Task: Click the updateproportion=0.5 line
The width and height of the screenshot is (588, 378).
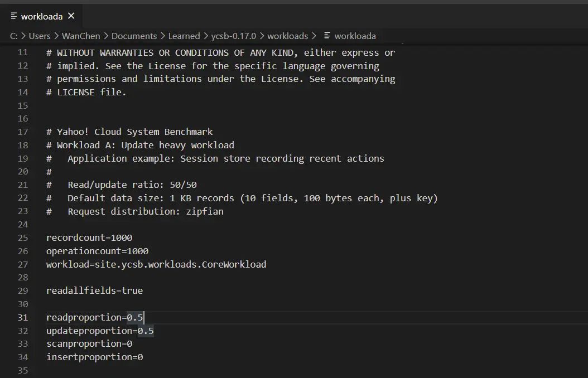Action: pos(100,331)
